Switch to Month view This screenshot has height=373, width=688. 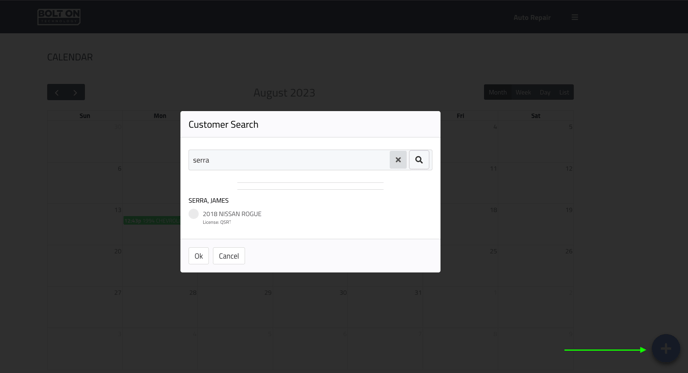tap(498, 93)
